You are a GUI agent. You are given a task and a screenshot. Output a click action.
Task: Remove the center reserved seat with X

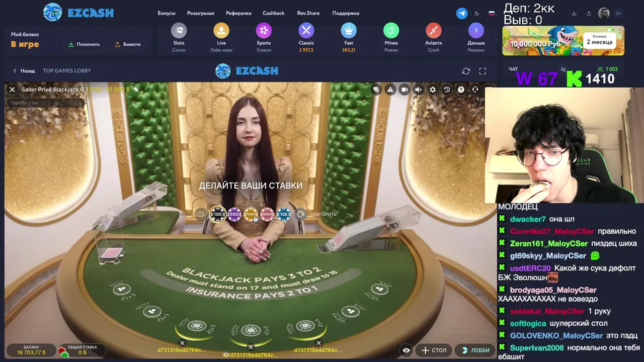click(251, 347)
